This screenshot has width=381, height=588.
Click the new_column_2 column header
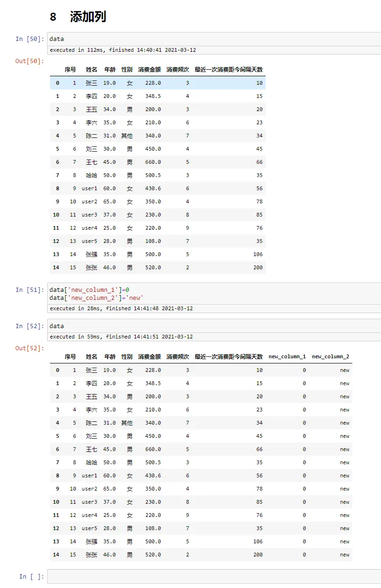click(x=330, y=356)
